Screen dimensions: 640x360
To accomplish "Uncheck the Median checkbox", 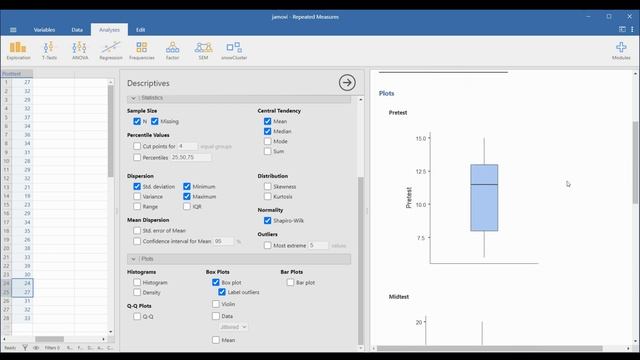I will tap(267, 131).
